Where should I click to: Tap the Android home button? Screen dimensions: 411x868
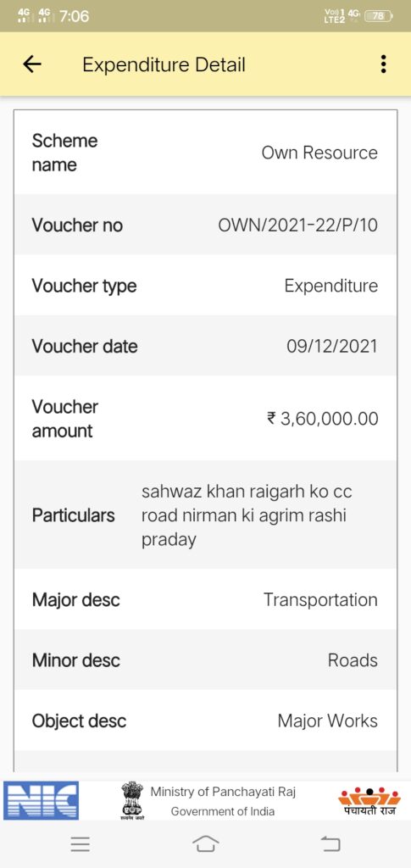click(205, 843)
